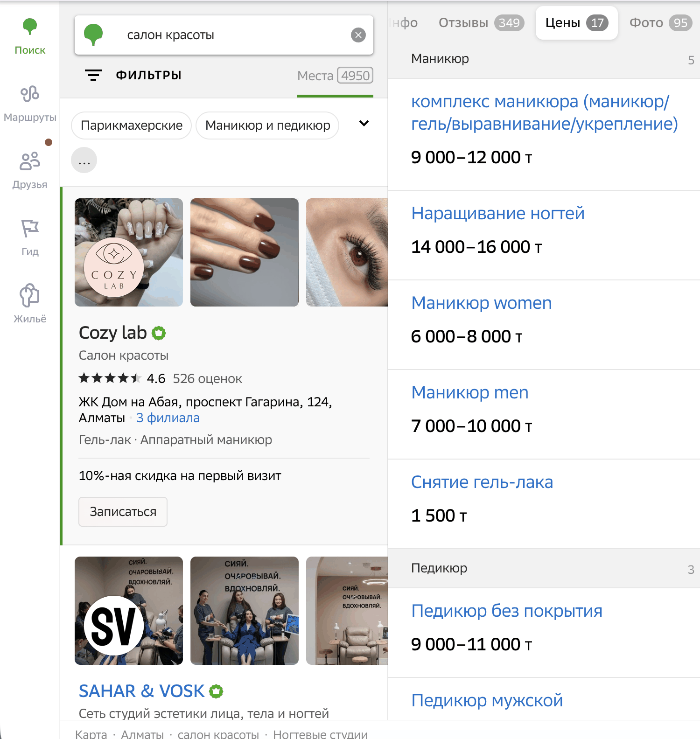The width and height of the screenshot is (700, 739).
Task: Switch to the Инфо tab
Action: point(404,23)
